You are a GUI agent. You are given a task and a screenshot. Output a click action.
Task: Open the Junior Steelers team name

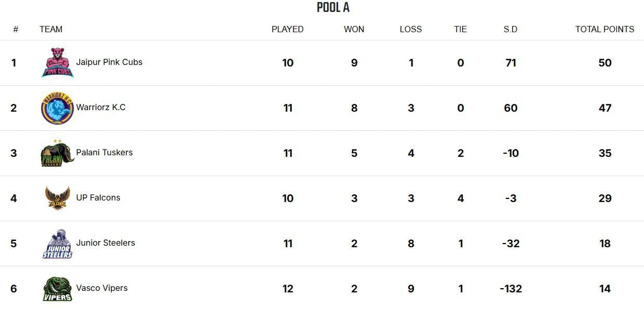(x=105, y=243)
